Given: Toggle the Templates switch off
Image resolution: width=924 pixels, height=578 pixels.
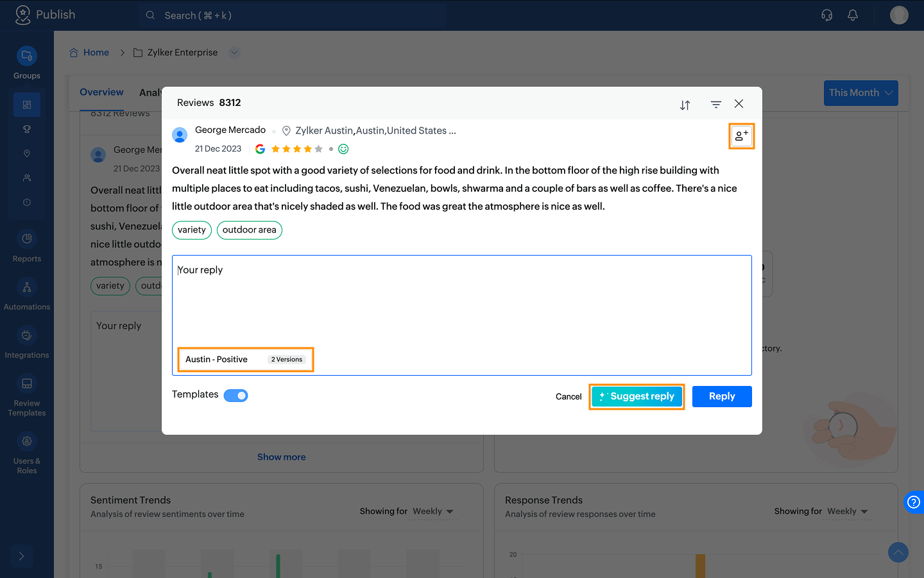Looking at the screenshot, I should 235,396.
